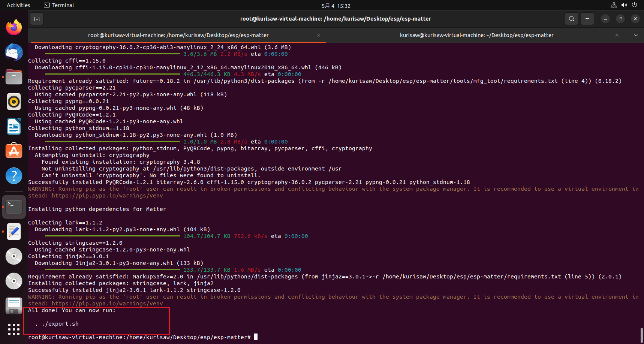Screen dimensions: 644x344
Task: Open Rhythmbox music player from the dock
Action: (x=14, y=102)
